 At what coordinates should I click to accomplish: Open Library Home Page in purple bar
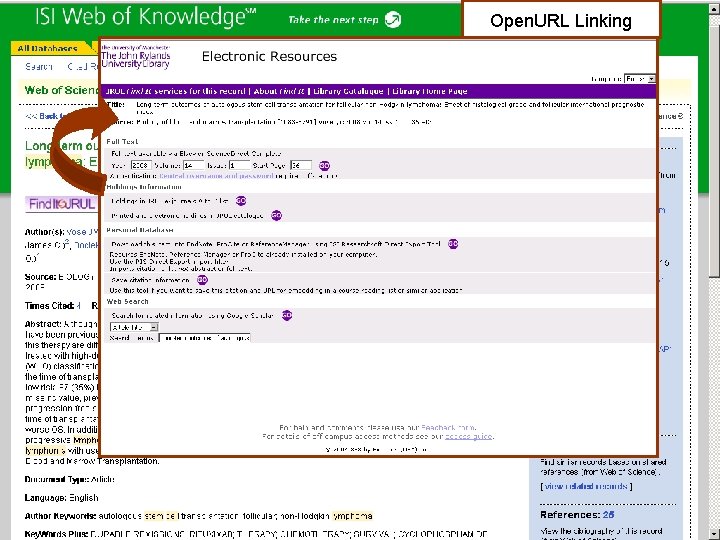429,91
